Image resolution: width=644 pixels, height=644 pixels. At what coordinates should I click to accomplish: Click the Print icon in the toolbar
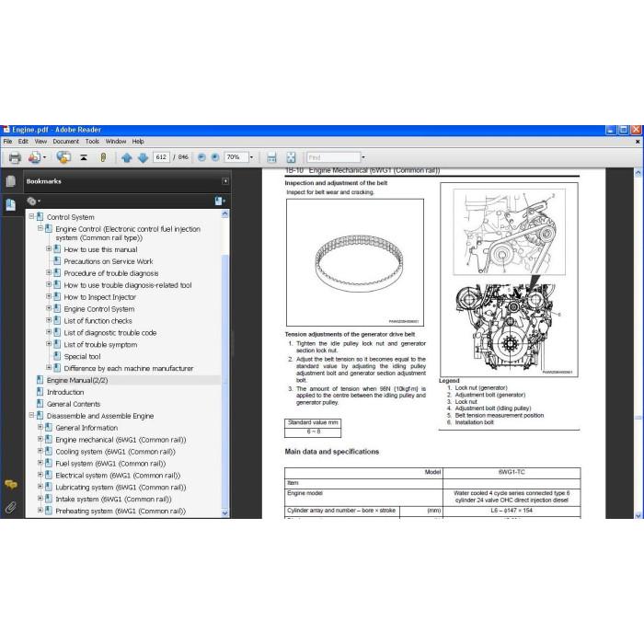[16, 157]
